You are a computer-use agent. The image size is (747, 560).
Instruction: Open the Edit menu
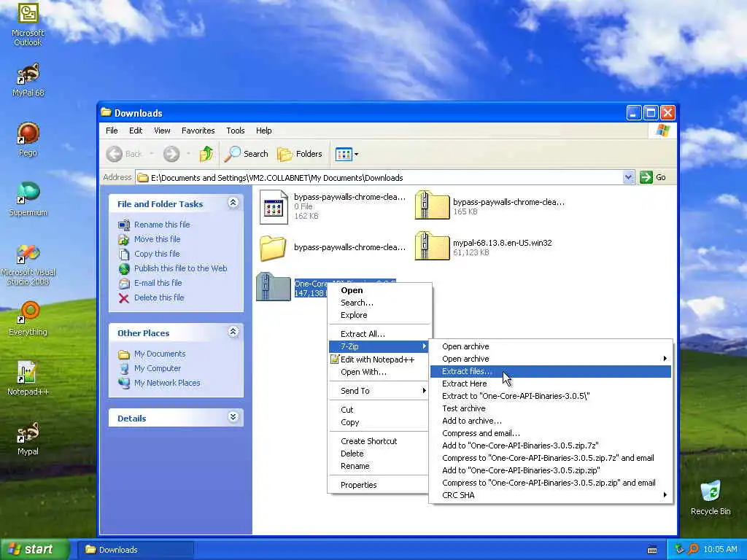click(x=136, y=131)
